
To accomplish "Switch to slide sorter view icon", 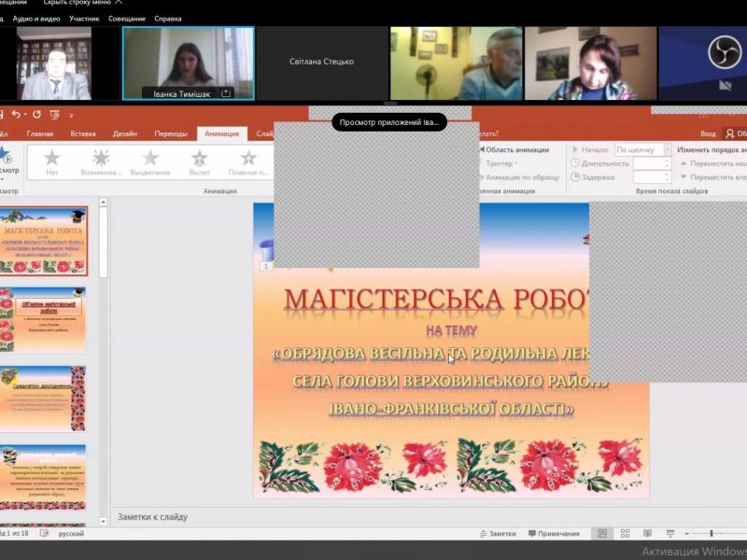I will pos(625,534).
